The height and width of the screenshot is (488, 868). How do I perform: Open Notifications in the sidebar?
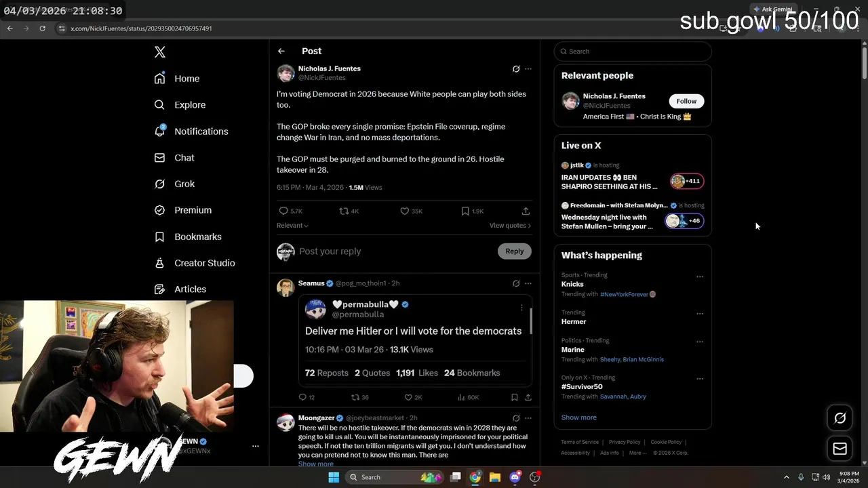(191, 131)
